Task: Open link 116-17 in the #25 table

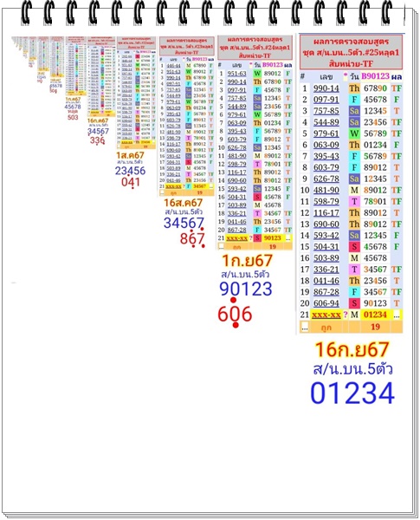Action: click(326, 212)
